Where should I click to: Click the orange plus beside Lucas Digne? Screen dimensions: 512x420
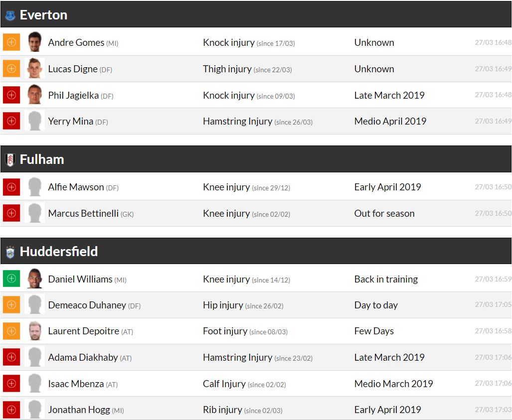[11, 69]
